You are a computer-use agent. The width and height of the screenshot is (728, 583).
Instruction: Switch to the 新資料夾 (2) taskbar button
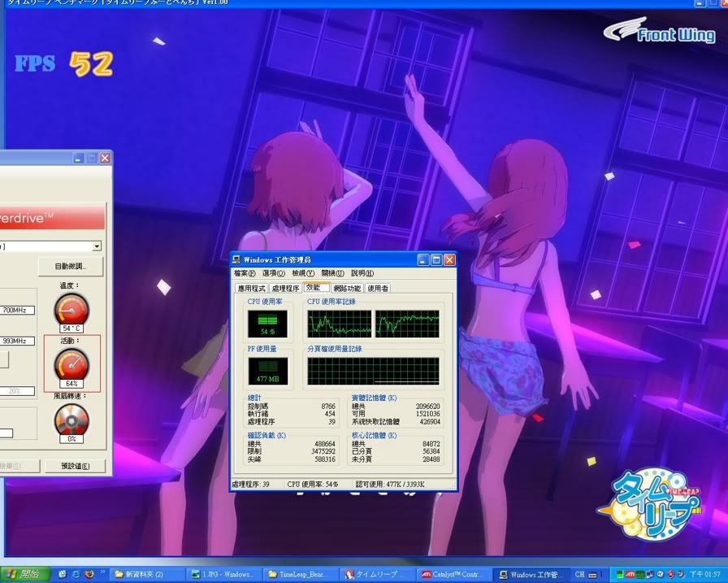pyautogui.click(x=147, y=575)
